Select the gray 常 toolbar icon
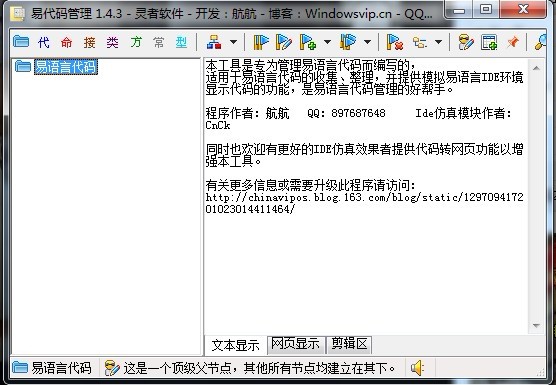Viewport: 556px width, 385px height. point(159,43)
